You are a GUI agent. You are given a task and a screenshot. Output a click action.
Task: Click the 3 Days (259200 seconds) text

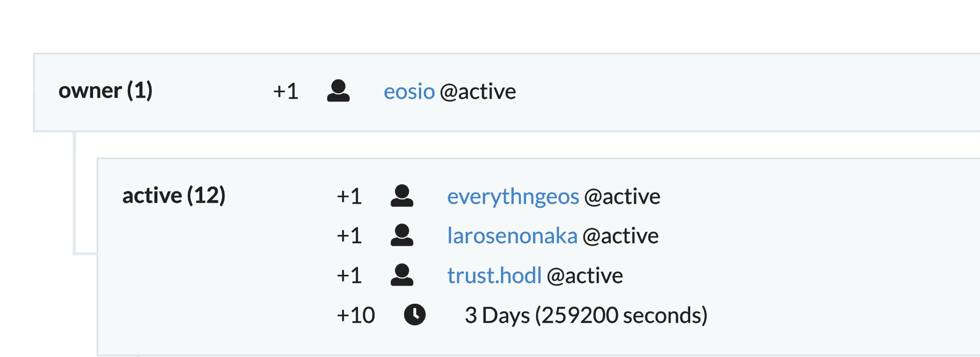pos(586,315)
